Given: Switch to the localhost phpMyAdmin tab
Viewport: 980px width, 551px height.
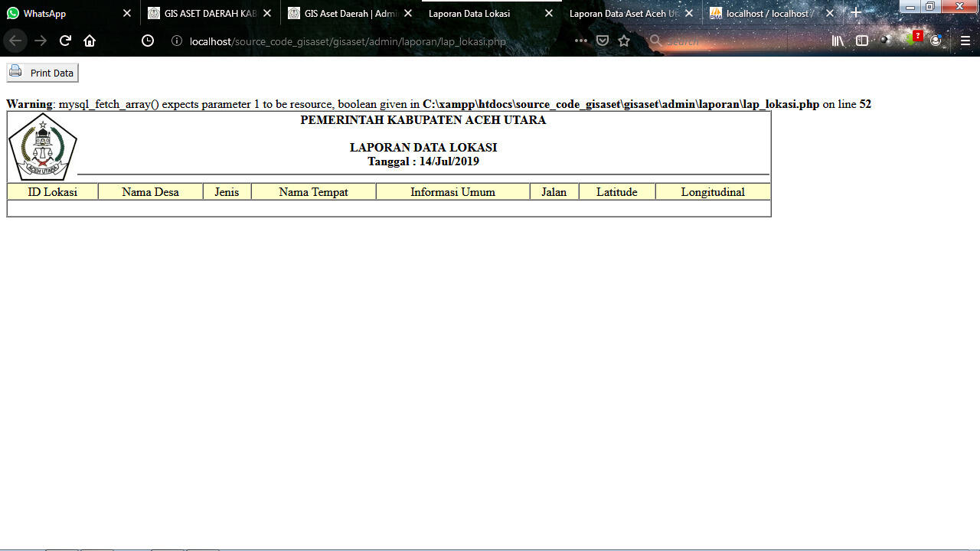Looking at the screenshot, I should 766,12.
